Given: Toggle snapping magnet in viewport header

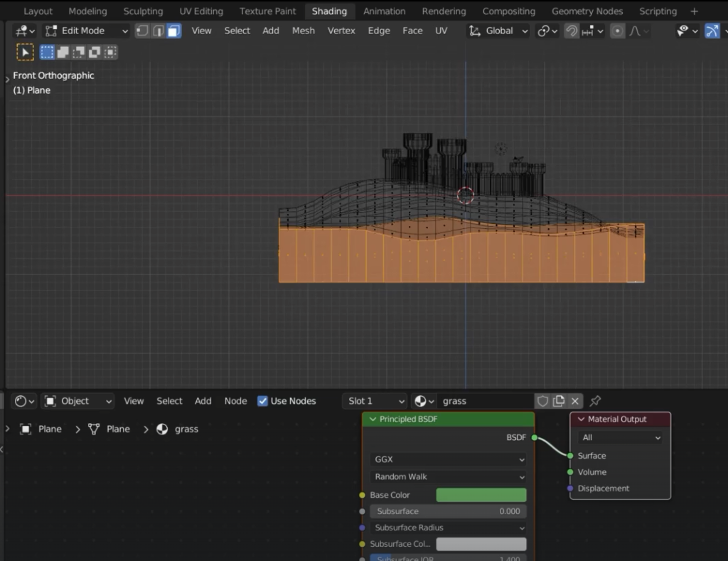Looking at the screenshot, I should [571, 31].
